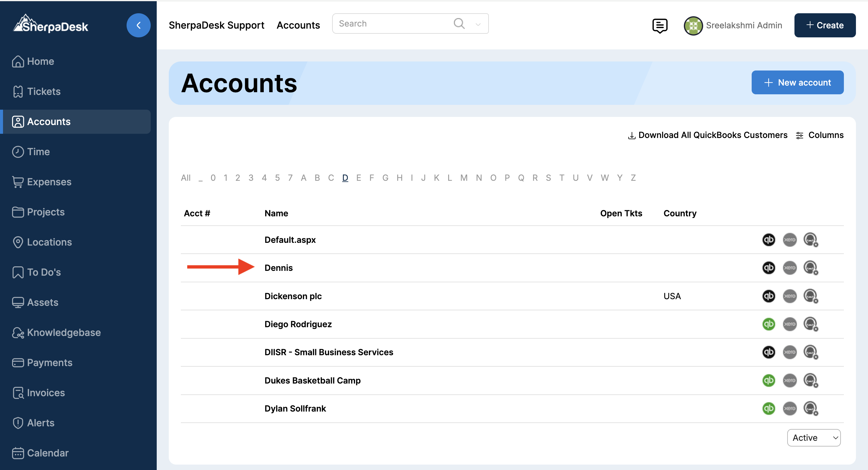Open the chat messages icon in header
Viewport: 868px width, 470px height.
click(659, 26)
